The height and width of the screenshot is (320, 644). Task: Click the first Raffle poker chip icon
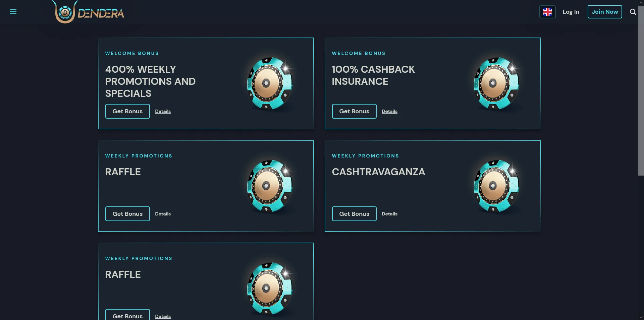[x=270, y=186]
